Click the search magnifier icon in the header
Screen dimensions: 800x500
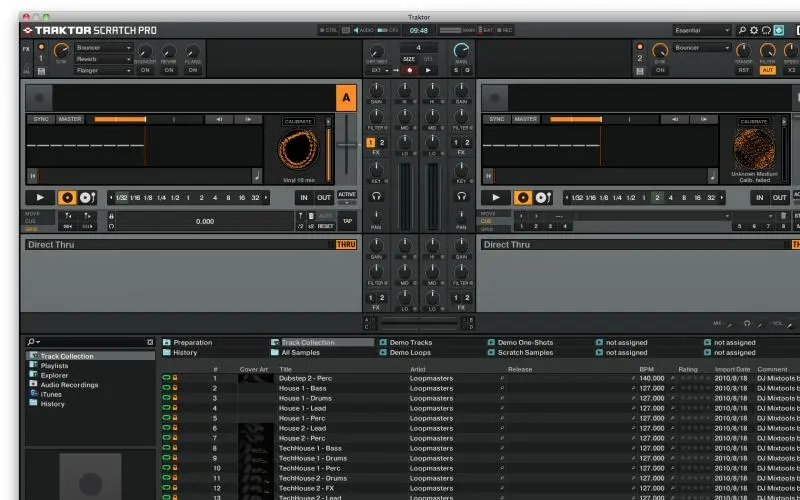(x=741, y=31)
